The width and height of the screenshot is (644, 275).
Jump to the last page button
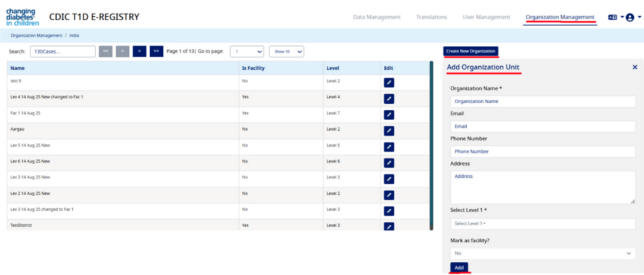point(156,52)
